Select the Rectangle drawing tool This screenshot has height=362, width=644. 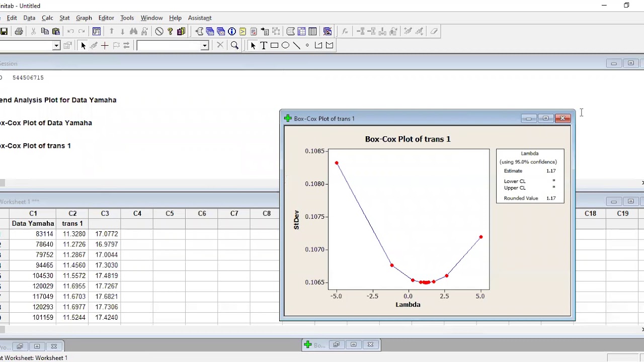(274, 45)
